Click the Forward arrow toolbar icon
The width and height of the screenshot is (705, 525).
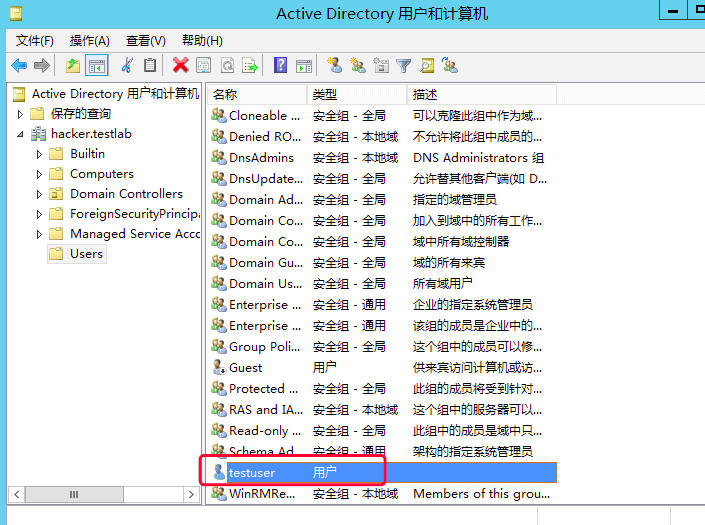click(x=42, y=66)
